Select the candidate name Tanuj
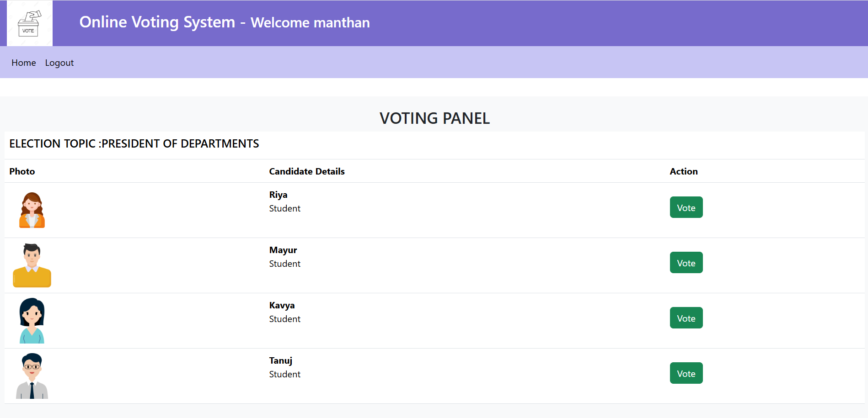This screenshot has height=418, width=868. click(x=280, y=361)
